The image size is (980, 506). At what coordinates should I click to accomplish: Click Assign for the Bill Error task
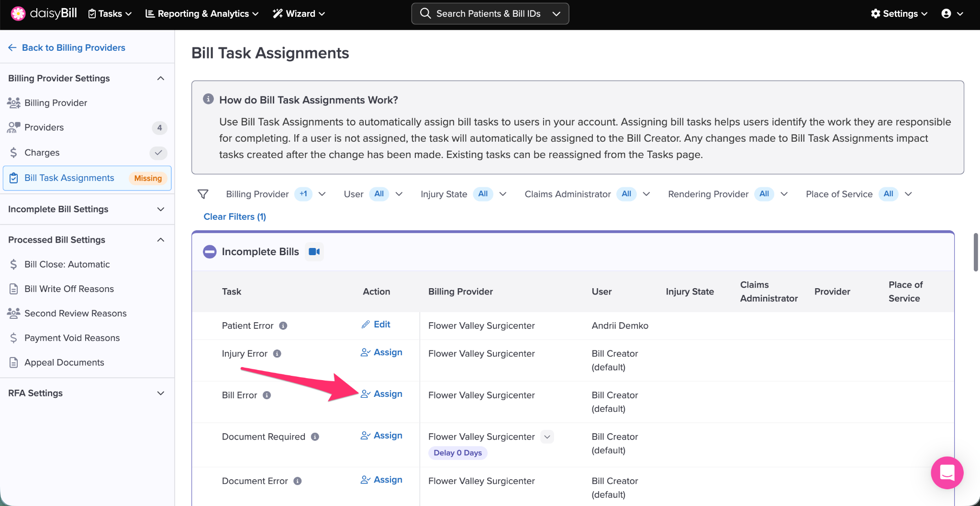pos(381,394)
